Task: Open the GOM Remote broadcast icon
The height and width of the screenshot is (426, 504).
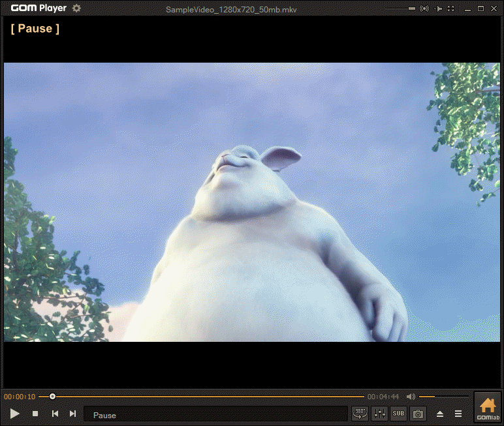Action: click(x=424, y=8)
